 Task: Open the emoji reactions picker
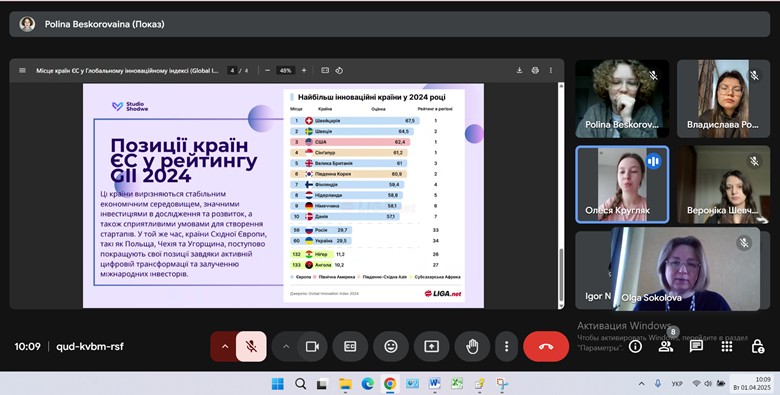(391, 347)
